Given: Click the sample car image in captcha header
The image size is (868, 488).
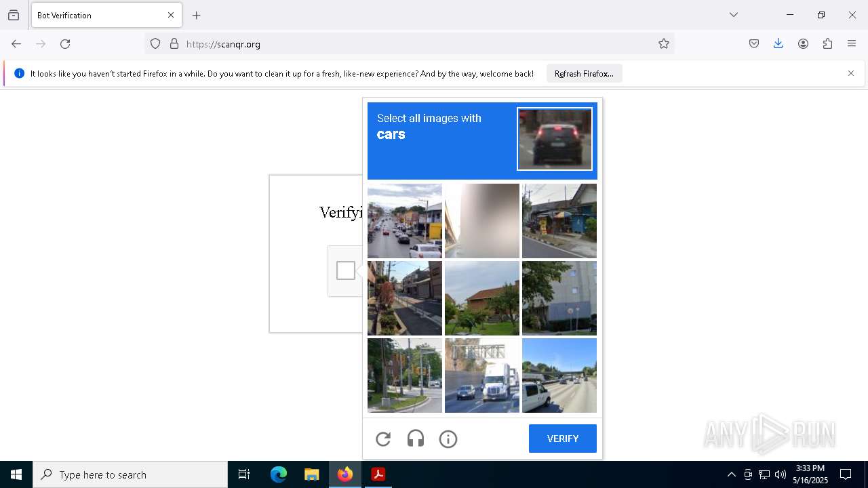Looking at the screenshot, I should (555, 139).
